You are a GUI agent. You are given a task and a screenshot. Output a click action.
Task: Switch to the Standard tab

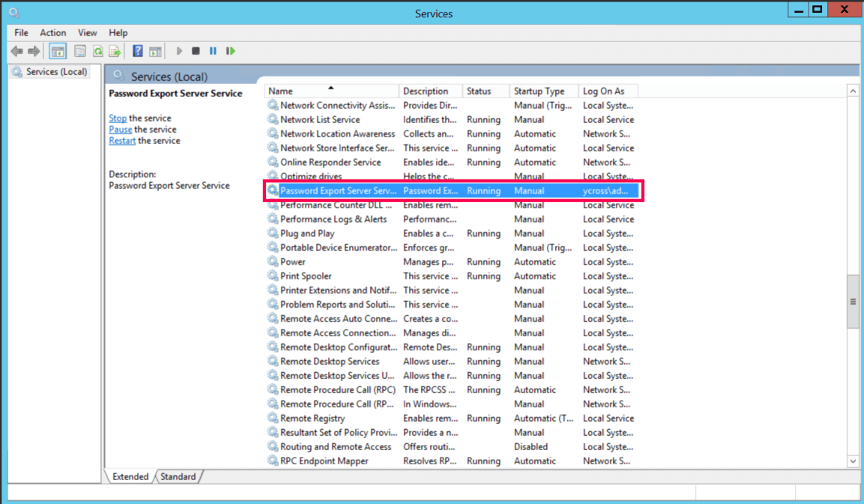(178, 476)
